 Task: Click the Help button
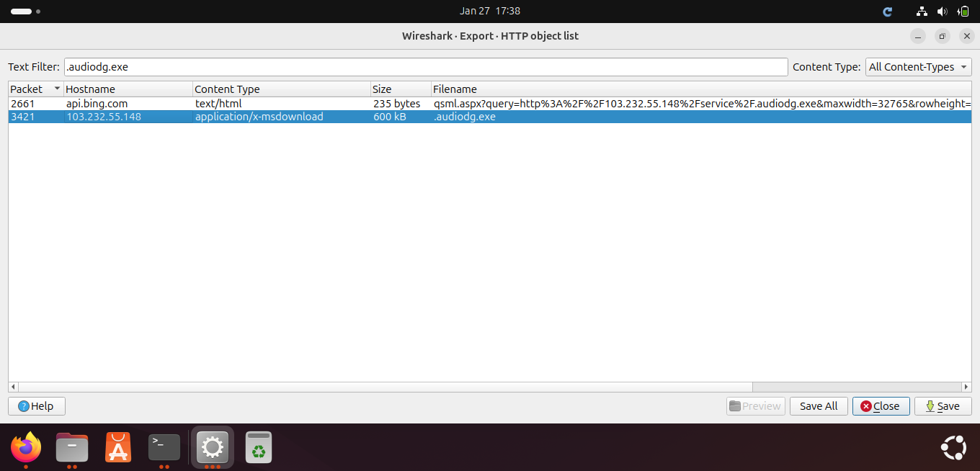click(x=36, y=406)
